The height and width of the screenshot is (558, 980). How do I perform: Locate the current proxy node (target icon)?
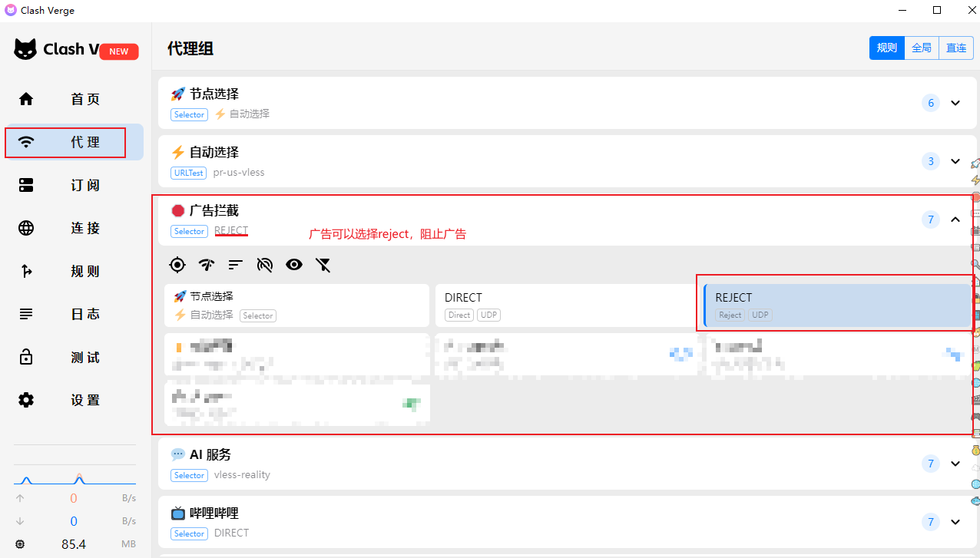point(177,265)
